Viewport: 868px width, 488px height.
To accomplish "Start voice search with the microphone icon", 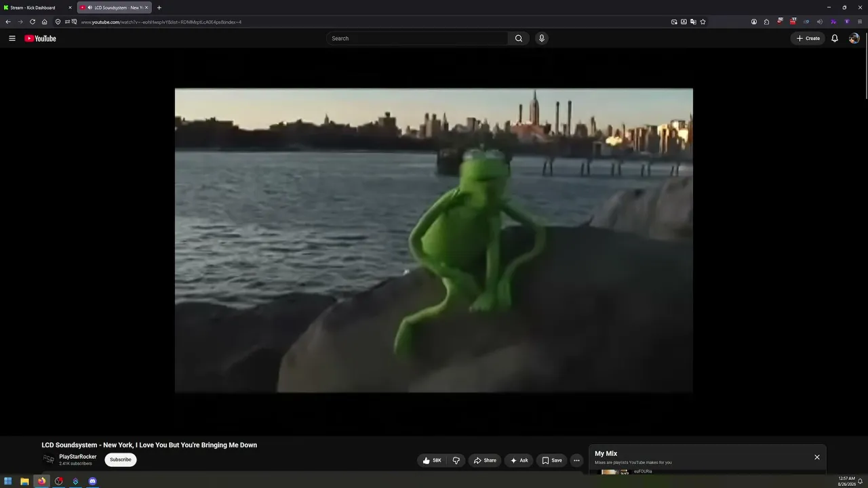I will 541,39.
